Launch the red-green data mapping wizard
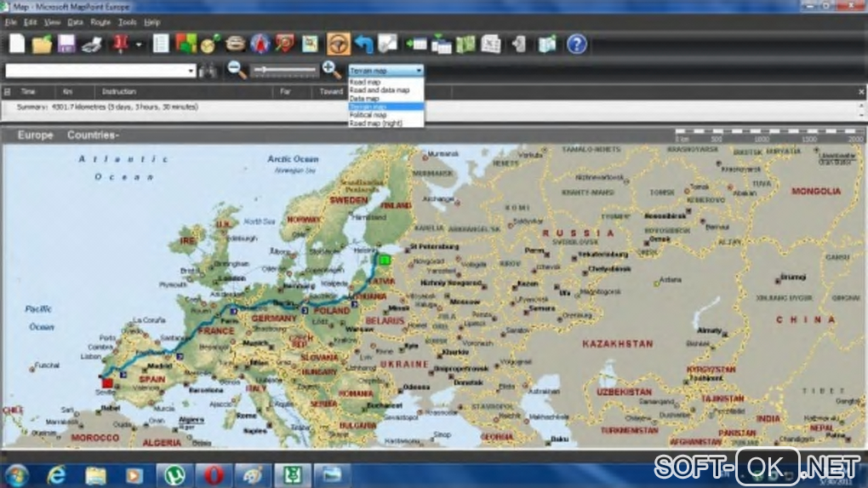Viewport: 868px width, 488px height. point(186,43)
